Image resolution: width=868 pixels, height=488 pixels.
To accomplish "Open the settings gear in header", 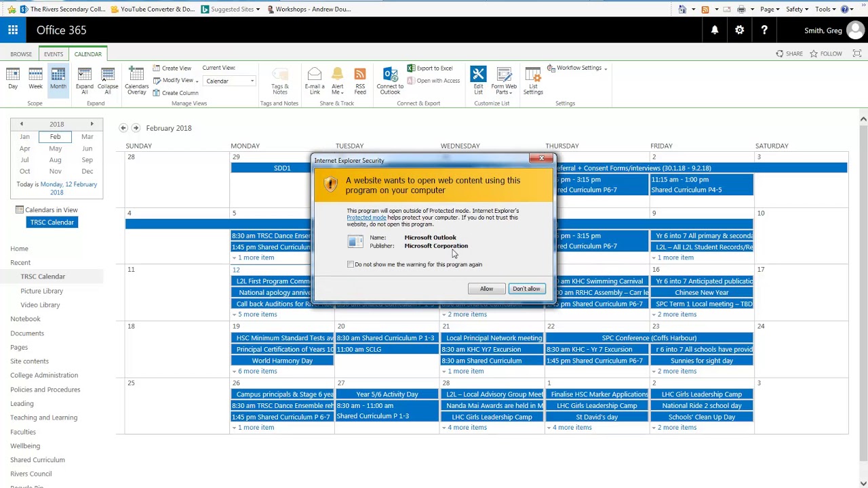I will pos(740,30).
